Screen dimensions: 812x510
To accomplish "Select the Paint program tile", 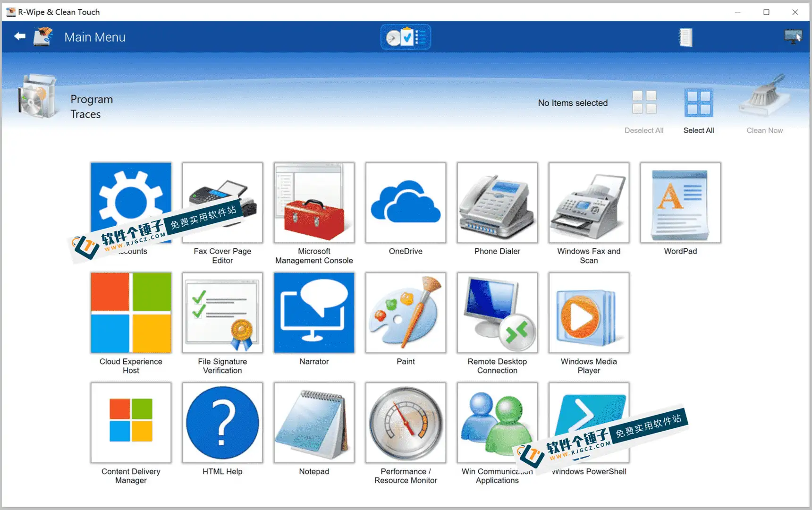I will pos(405,313).
